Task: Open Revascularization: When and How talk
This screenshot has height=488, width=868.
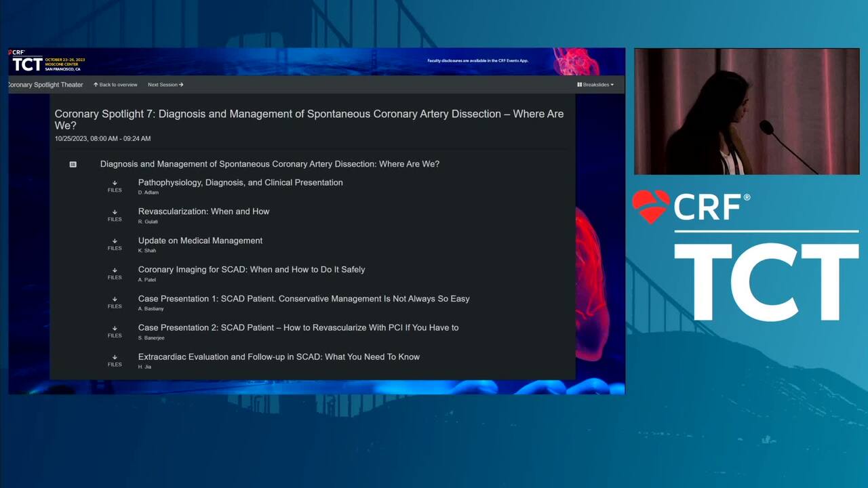Action: click(x=204, y=211)
